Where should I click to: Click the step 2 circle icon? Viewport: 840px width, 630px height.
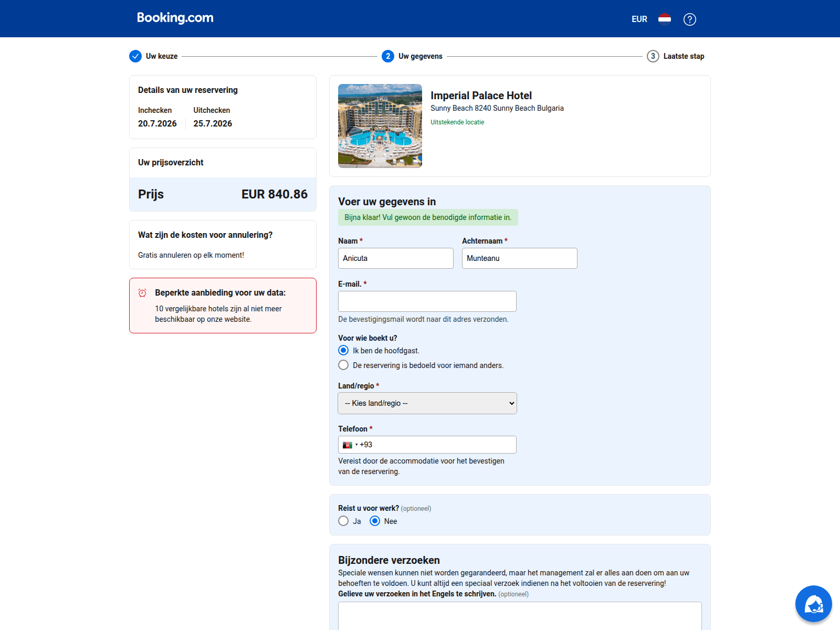(388, 56)
